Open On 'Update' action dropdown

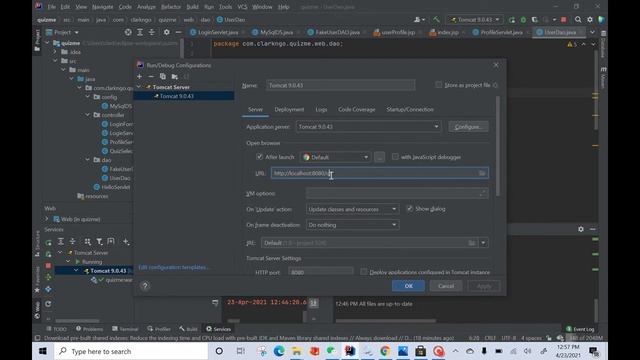pyautogui.click(x=352, y=209)
